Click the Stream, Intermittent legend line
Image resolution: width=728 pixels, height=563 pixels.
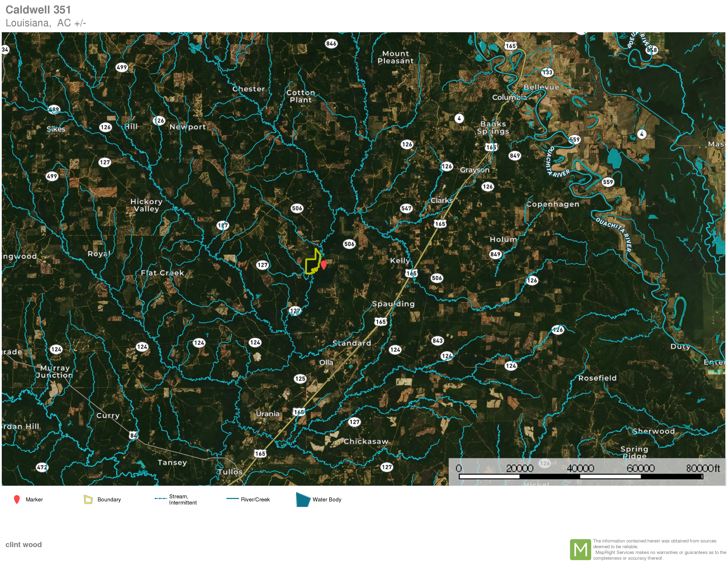(161, 498)
